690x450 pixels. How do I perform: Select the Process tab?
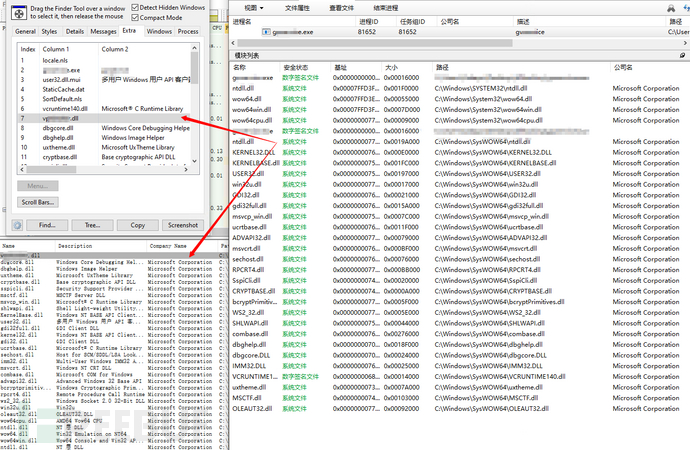(187, 31)
